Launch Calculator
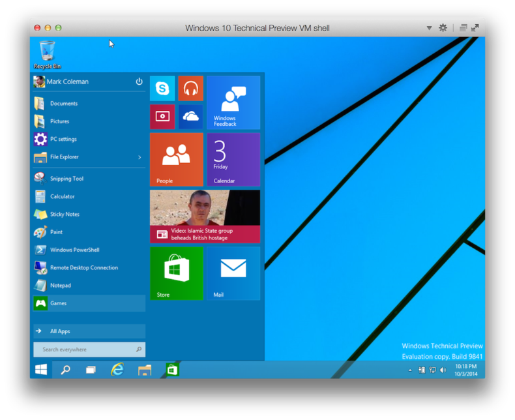This screenshot has height=420, width=515. click(x=89, y=196)
